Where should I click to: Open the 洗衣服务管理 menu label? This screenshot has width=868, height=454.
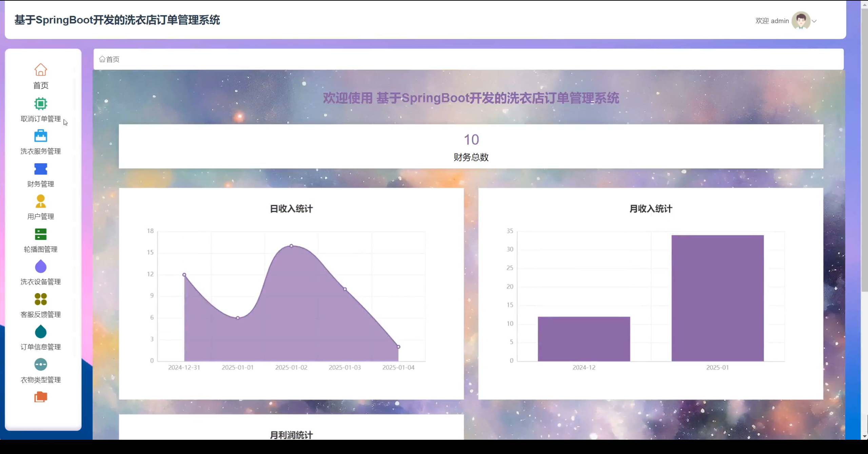[41, 151]
